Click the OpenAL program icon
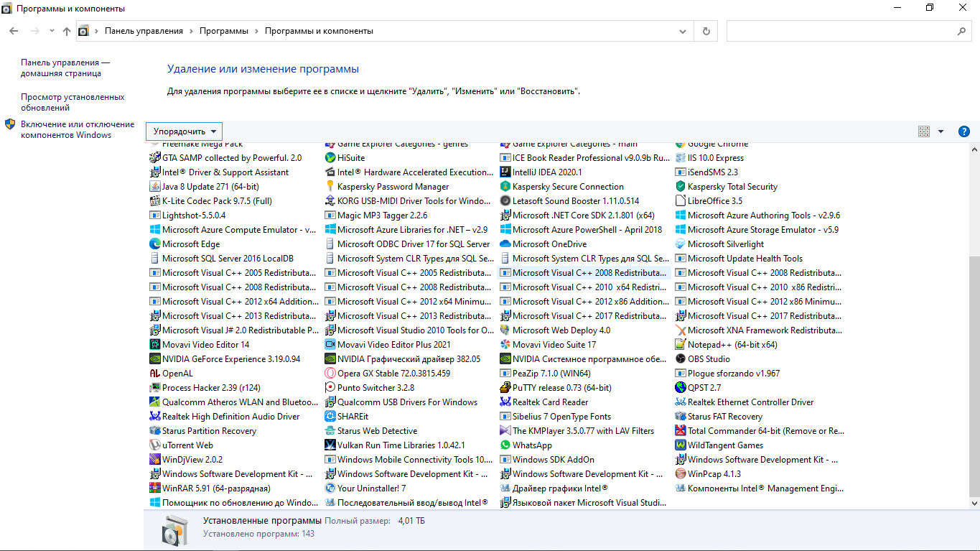980x551 pixels. point(155,374)
